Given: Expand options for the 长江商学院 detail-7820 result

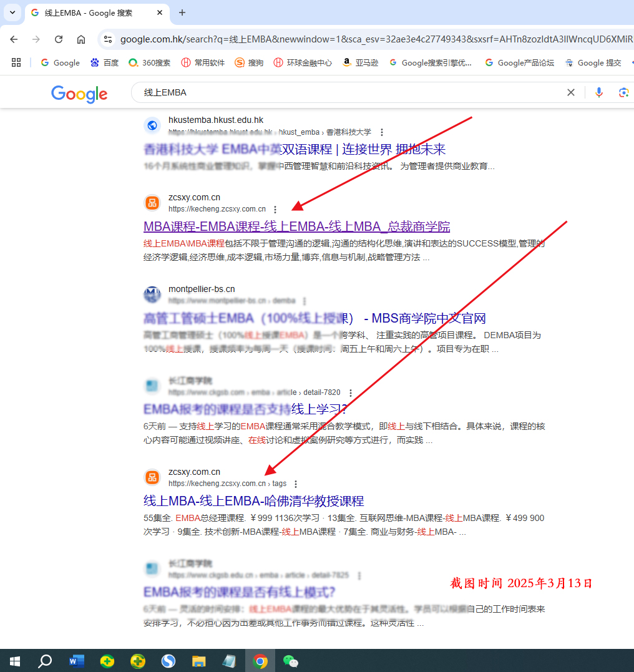Looking at the screenshot, I should tap(351, 392).
